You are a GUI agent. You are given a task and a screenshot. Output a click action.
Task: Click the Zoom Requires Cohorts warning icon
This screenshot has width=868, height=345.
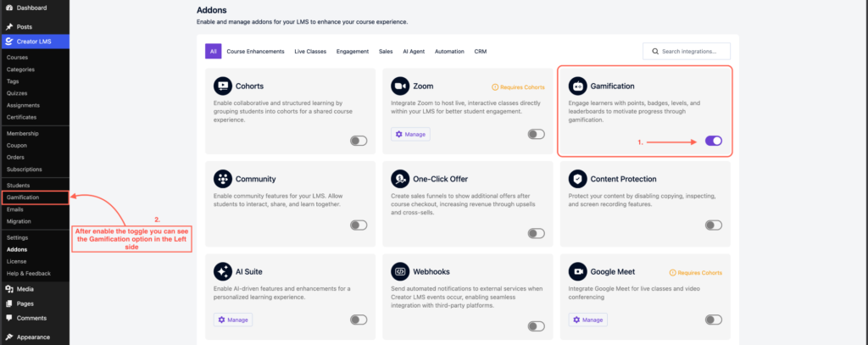pos(495,87)
